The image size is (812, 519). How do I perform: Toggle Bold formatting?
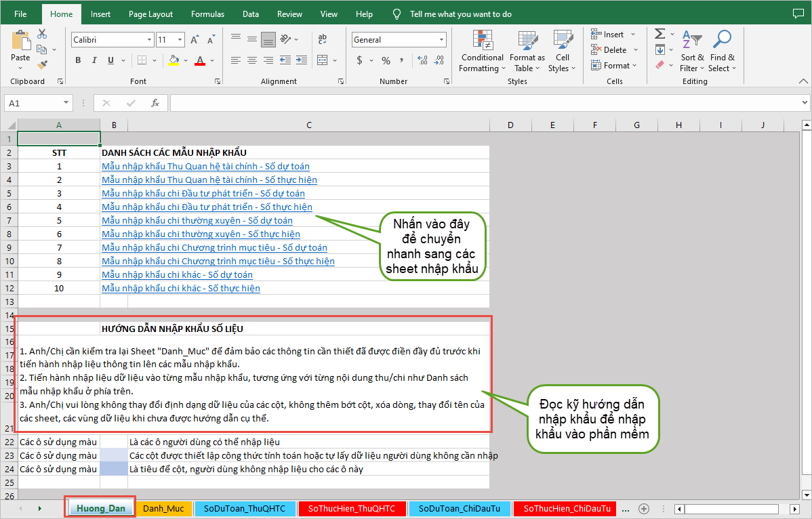(78, 60)
